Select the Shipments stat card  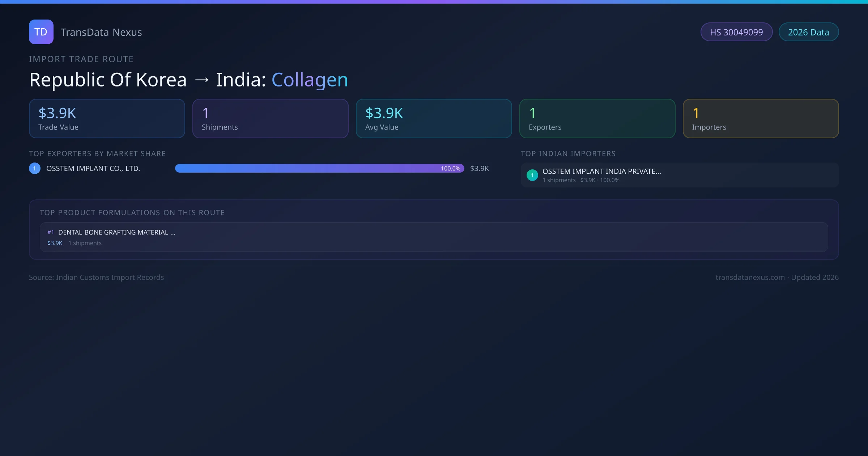click(x=270, y=118)
